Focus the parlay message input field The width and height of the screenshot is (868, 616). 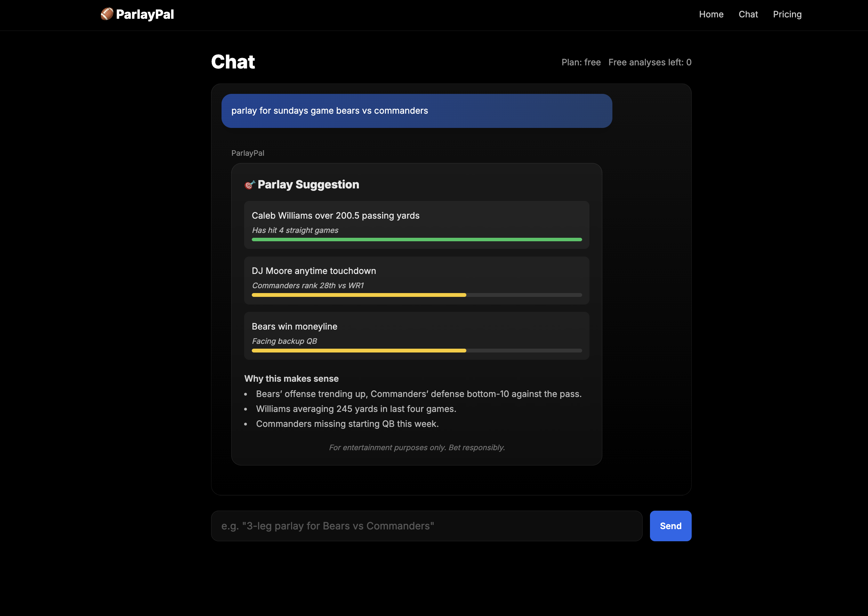pos(426,526)
